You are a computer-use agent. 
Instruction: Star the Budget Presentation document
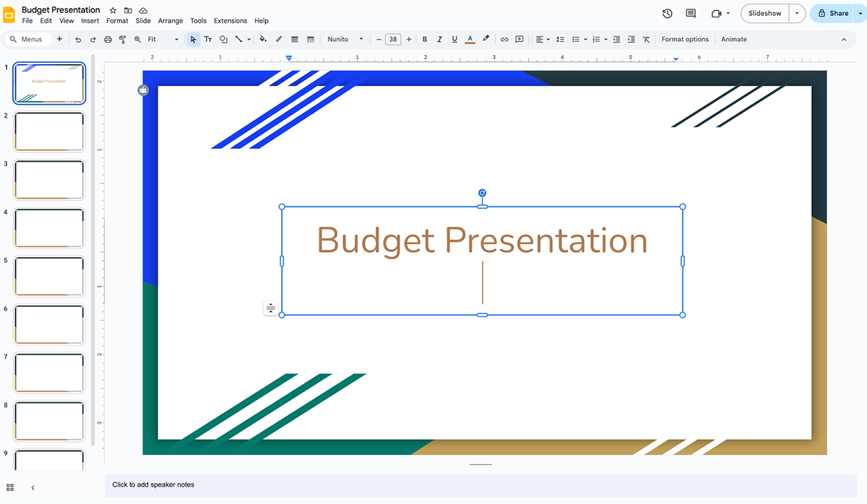(x=113, y=11)
